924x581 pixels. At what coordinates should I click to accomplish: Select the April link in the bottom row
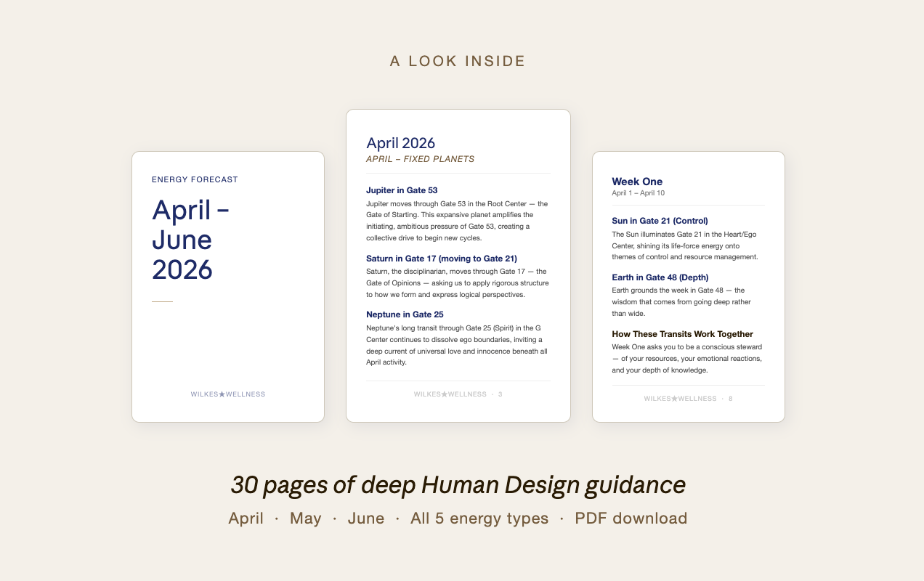click(x=246, y=518)
